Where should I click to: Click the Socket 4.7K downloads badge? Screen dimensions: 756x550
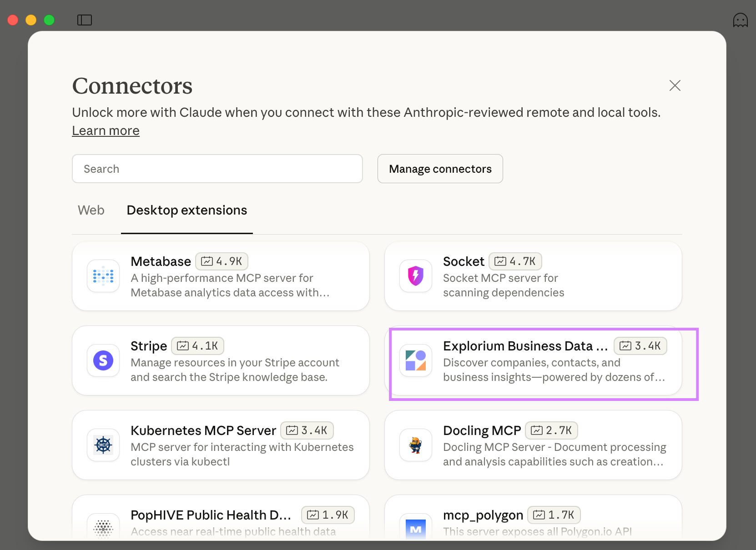(x=515, y=261)
